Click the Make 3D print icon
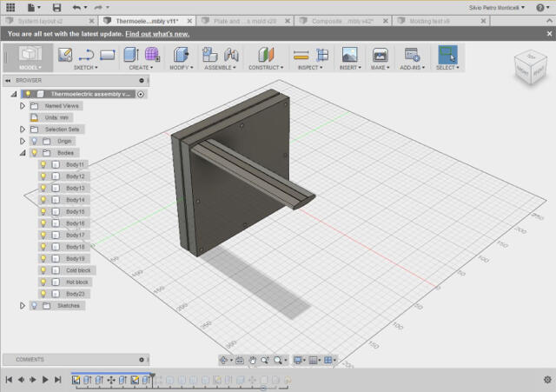Screen dimensions: 556x392 [x=380, y=55]
